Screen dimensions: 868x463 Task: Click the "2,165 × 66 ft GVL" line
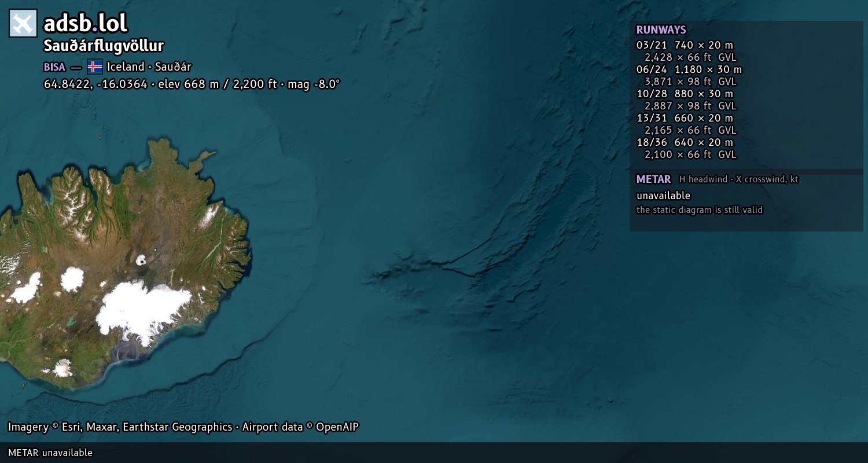tap(690, 130)
